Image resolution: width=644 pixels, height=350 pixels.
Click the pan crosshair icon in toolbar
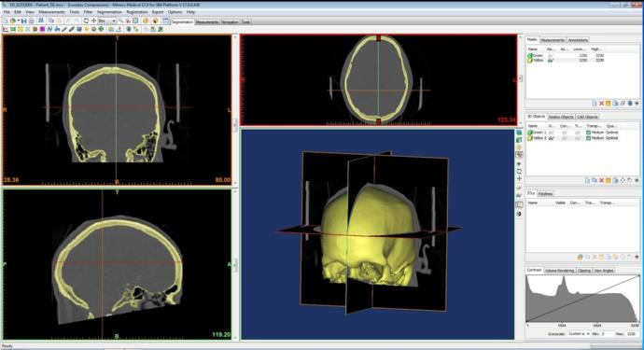tap(93, 21)
